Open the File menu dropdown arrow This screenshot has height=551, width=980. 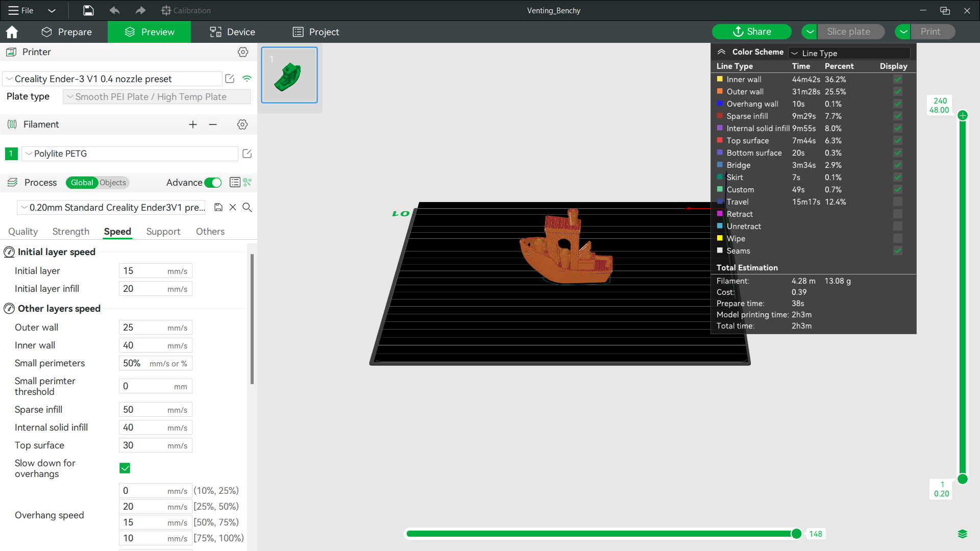point(52,10)
